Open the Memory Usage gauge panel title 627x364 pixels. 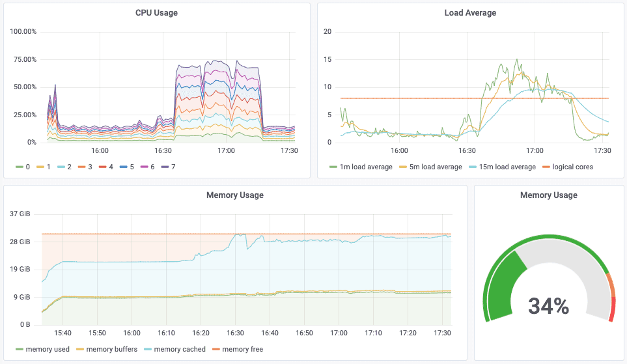pyautogui.click(x=549, y=195)
